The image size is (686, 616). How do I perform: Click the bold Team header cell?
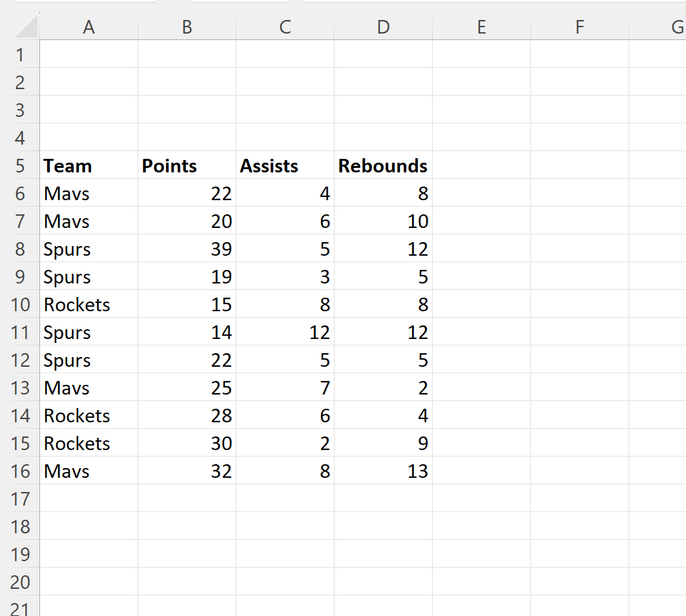68,166
